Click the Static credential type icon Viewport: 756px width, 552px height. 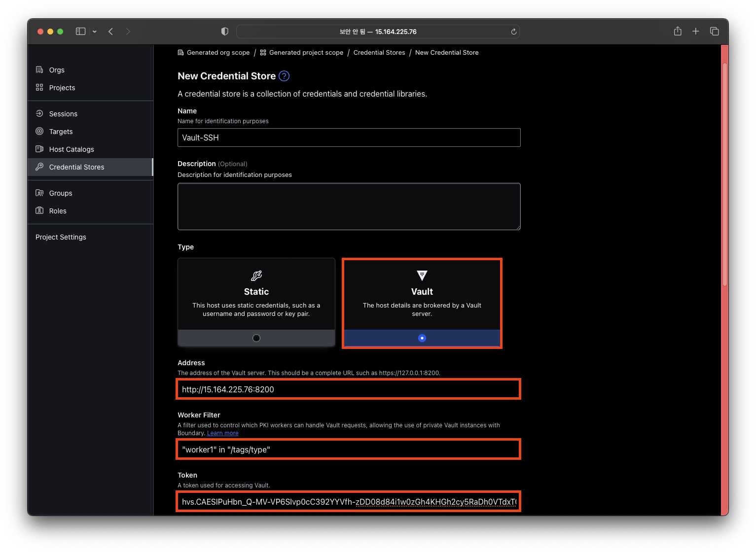coord(256,276)
